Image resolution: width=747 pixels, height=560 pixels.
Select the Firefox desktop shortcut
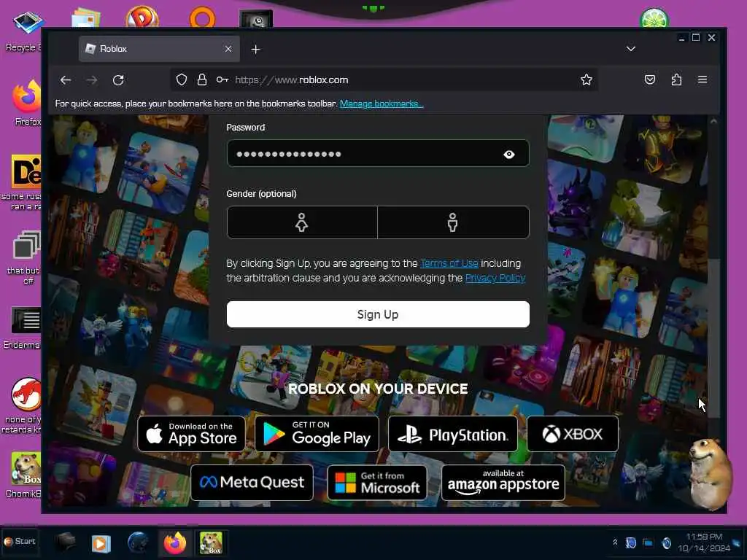click(27, 103)
